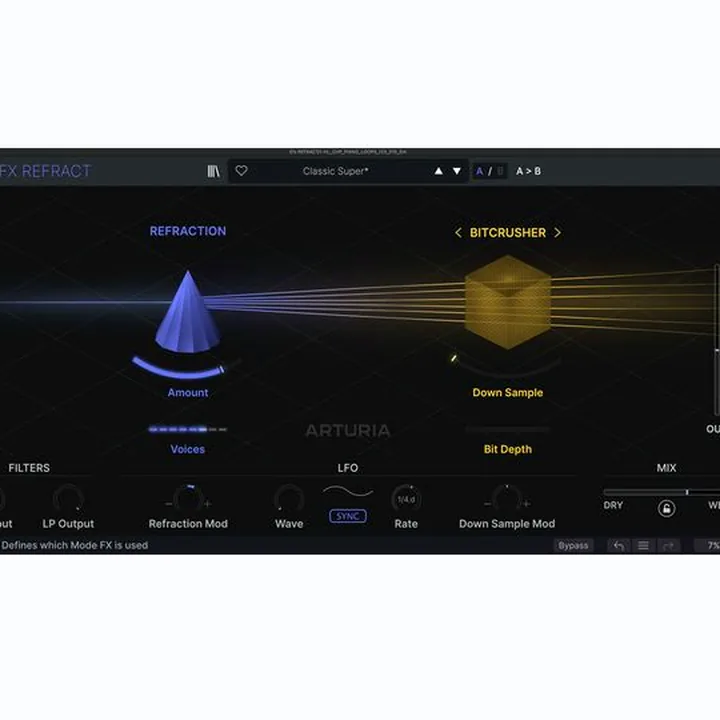Viewport: 720px width, 720px height.
Task: Click the FILTERS section header
Action: click(x=29, y=468)
